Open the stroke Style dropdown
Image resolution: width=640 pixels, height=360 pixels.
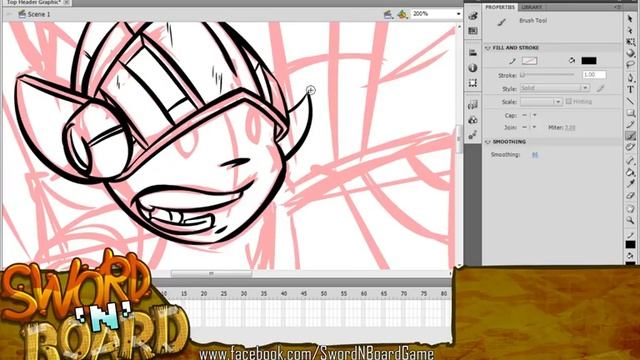554,88
